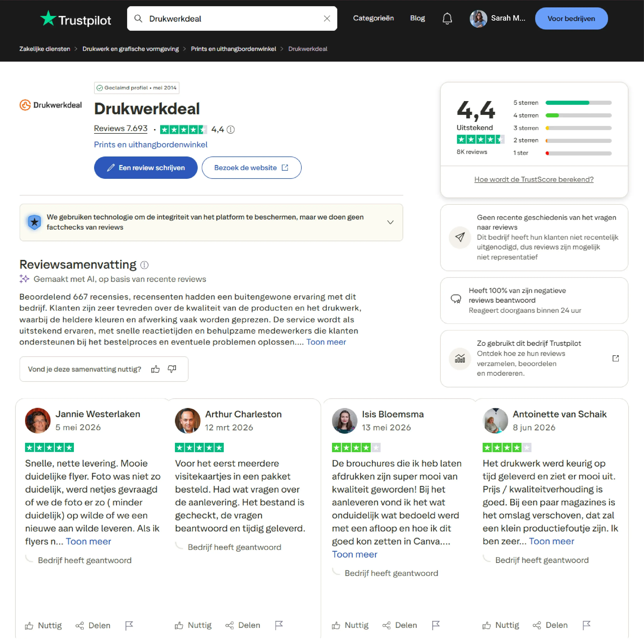The image size is (644, 644).
Task: Click the Voor bedrijven button
Action: (x=571, y=19)
